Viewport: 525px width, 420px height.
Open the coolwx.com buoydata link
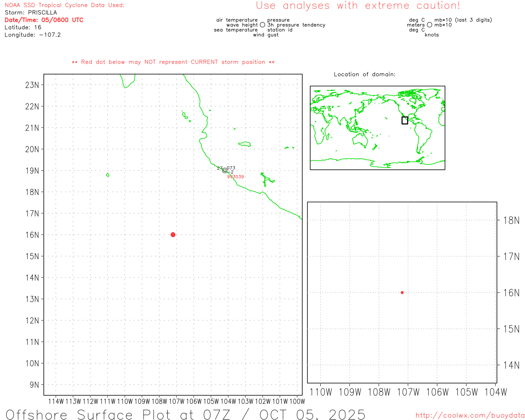470,415
